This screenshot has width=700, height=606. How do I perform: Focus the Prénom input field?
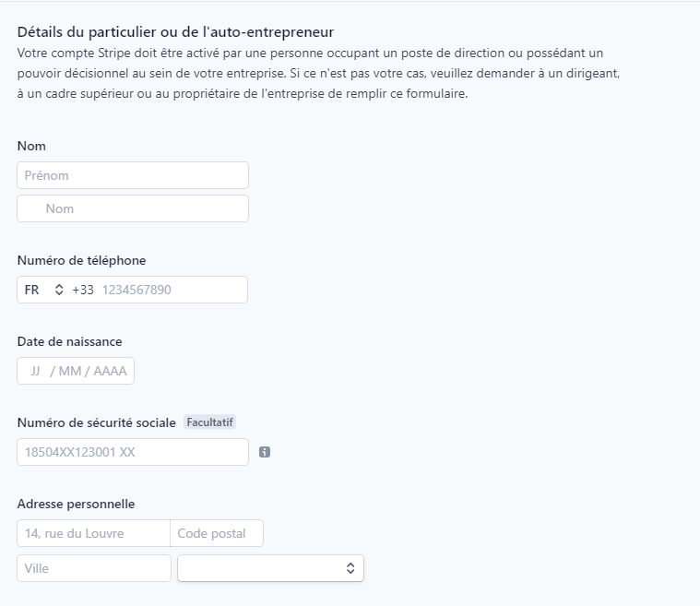point(133,175)
